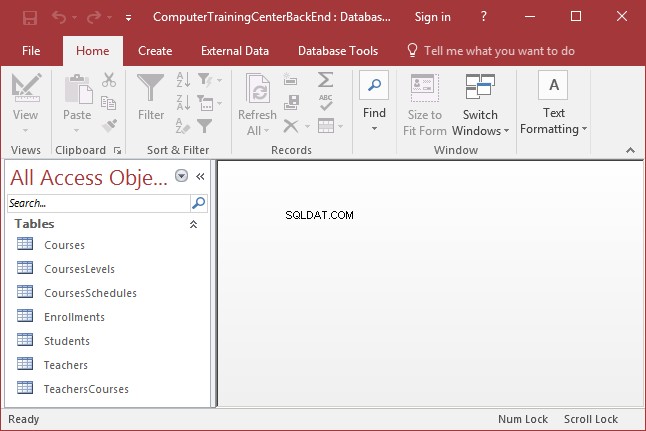Click the Delete record X icon
646x431 pixels.
coord(291,126)
